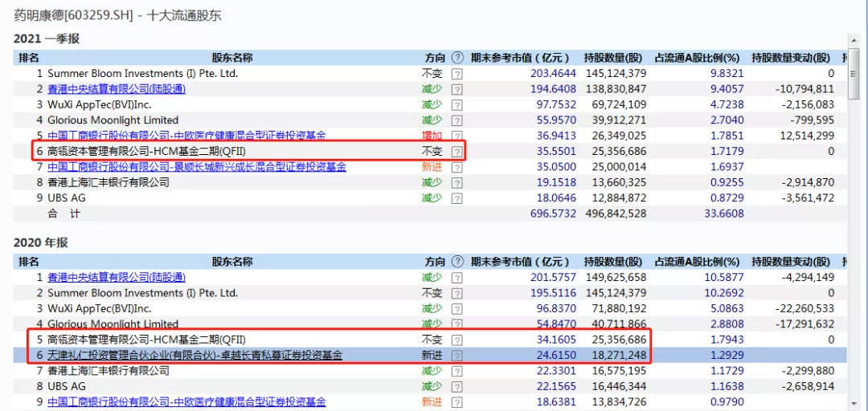Click question icon for WuXi AppTec row in 2020 年报

pyautogui.click(x=457, y=309)
